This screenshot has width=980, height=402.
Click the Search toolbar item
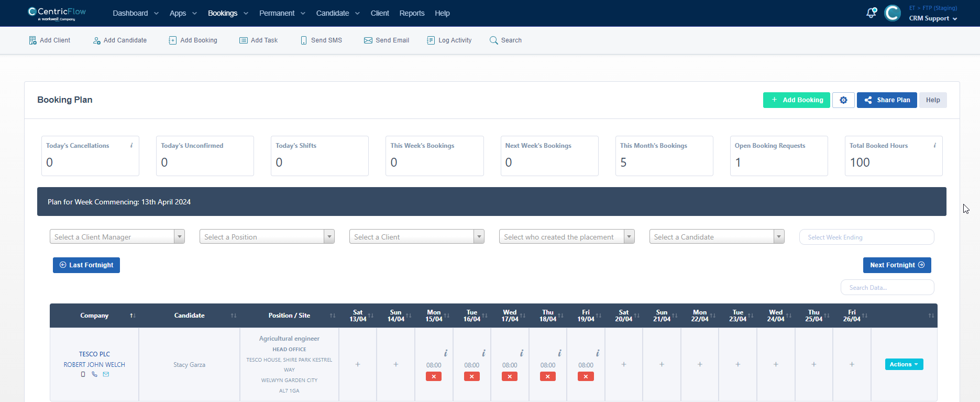click(x=505, y=40)
